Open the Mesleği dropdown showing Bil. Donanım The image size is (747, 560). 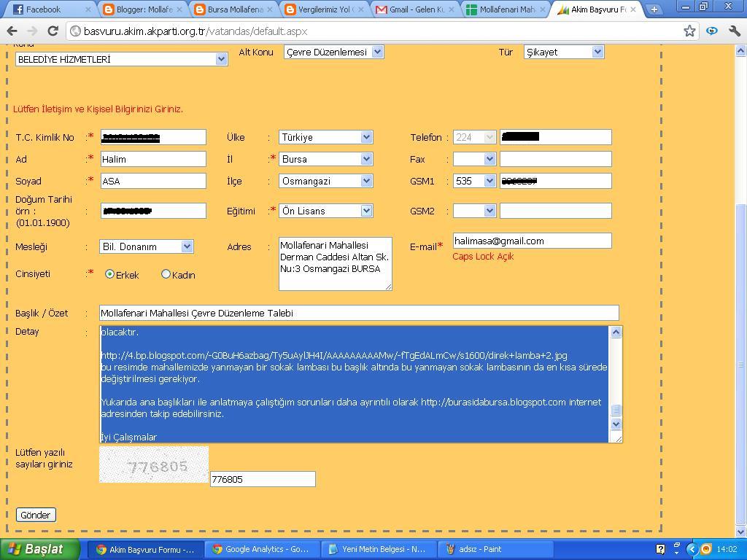(146, 246)
